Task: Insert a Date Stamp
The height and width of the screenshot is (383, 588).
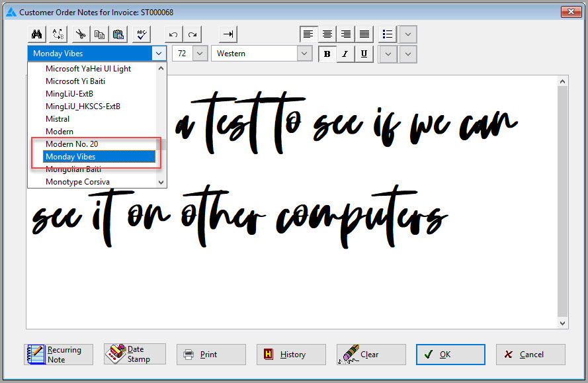Action: point(135,354)
